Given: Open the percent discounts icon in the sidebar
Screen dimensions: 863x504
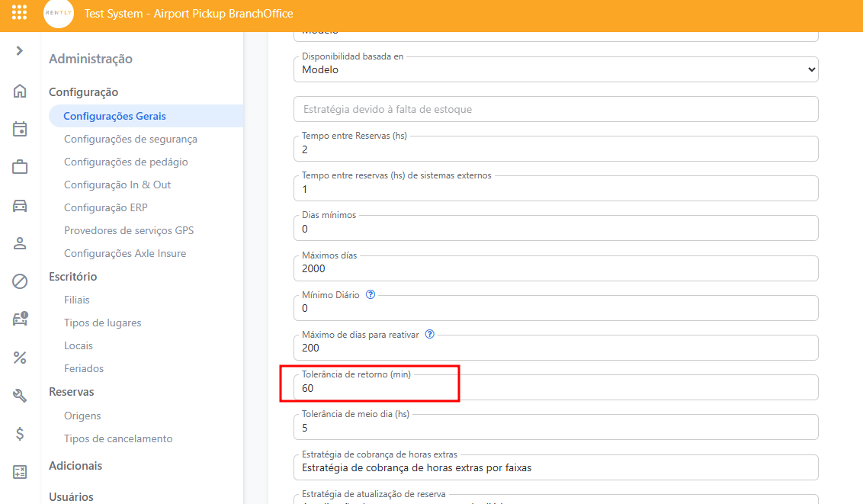Looking at the screenshot, I should (20, 358).
